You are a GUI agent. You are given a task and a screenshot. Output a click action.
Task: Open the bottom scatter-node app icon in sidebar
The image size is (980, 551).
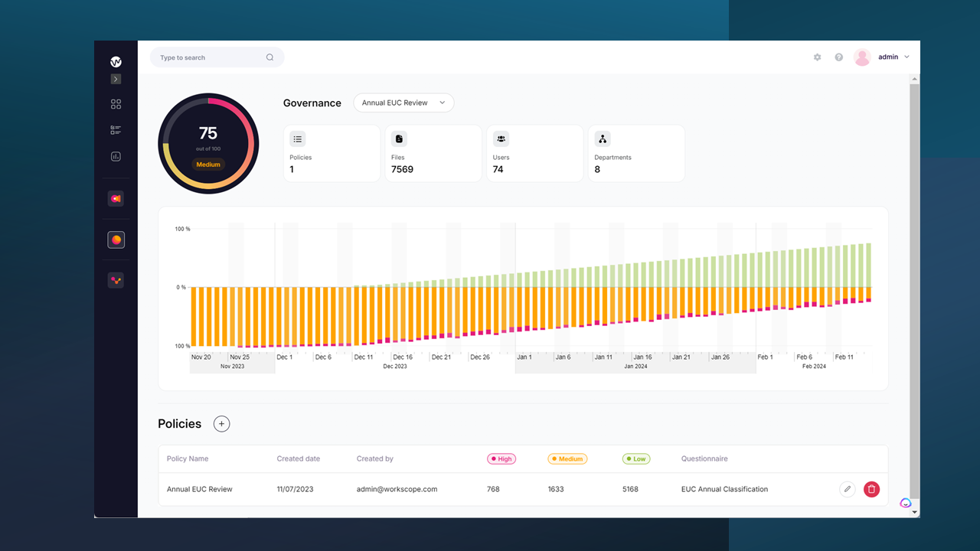pyautogui.click(x=115, y=279)
